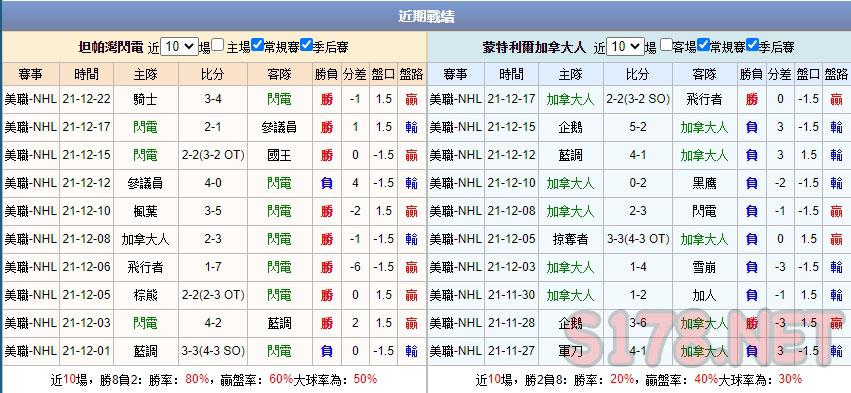
Task: Click the 近期戰績 title bar
Action: click(426, 16)
